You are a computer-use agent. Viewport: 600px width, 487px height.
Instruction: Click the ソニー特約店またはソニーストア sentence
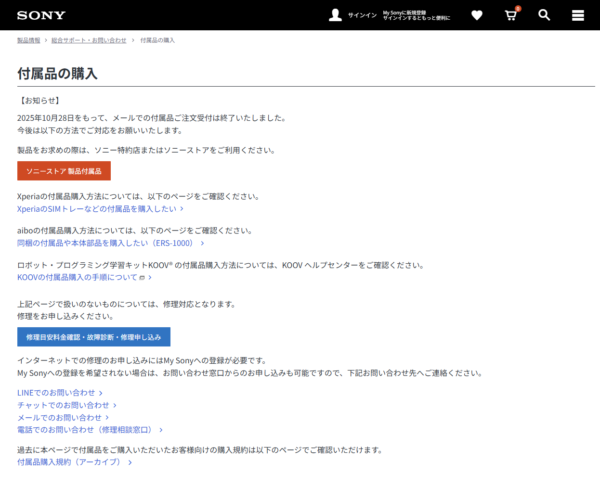tap(147, 150)
